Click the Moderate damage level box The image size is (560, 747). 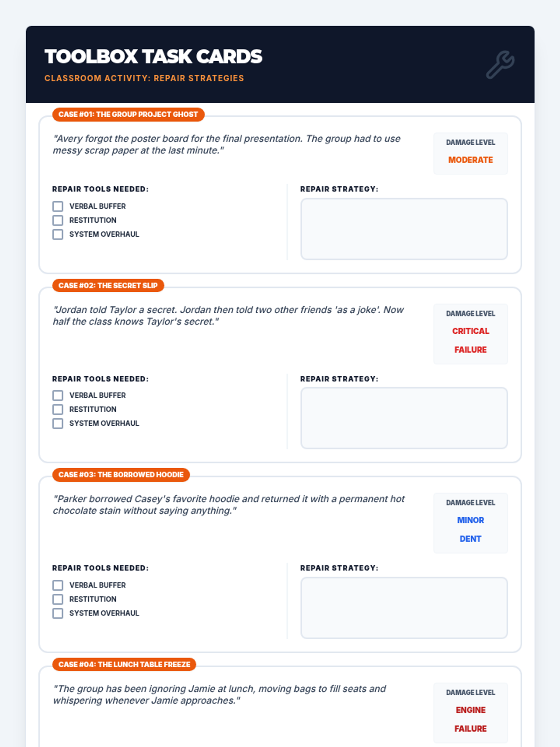(470, 154)
